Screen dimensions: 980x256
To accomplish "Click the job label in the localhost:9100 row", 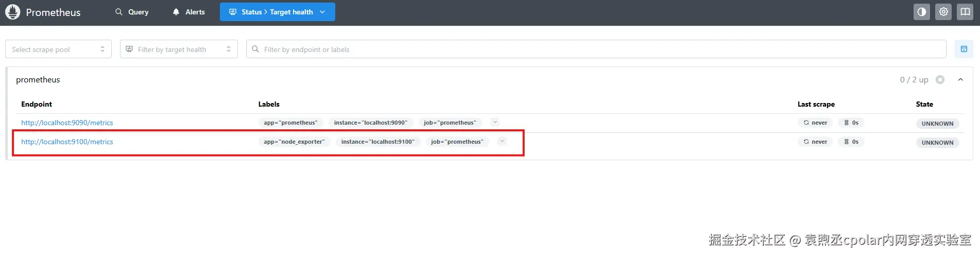I will coord(457,142).
